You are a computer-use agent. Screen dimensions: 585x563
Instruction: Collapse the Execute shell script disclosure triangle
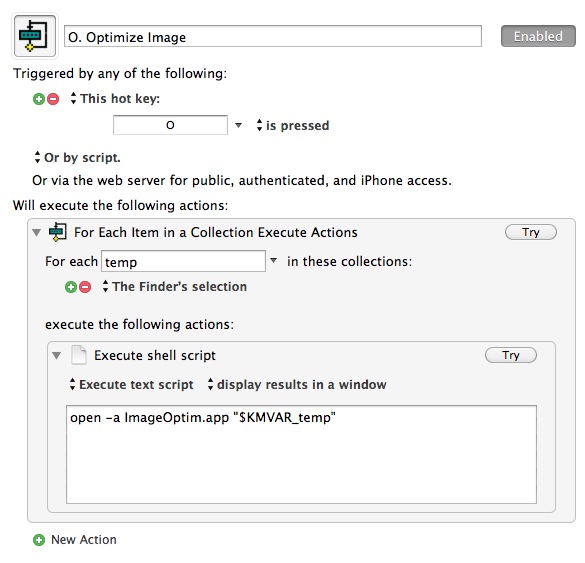pos(56,356)
